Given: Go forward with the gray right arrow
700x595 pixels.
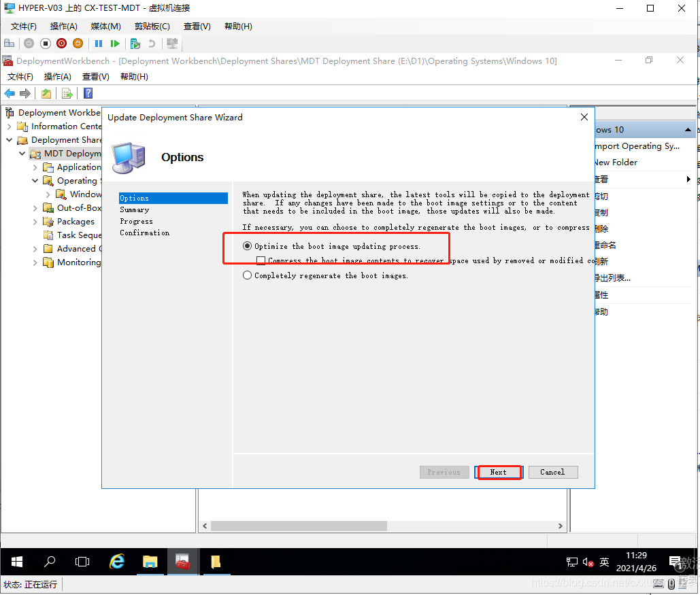Looking at the screenshot, I should point(25,93).
